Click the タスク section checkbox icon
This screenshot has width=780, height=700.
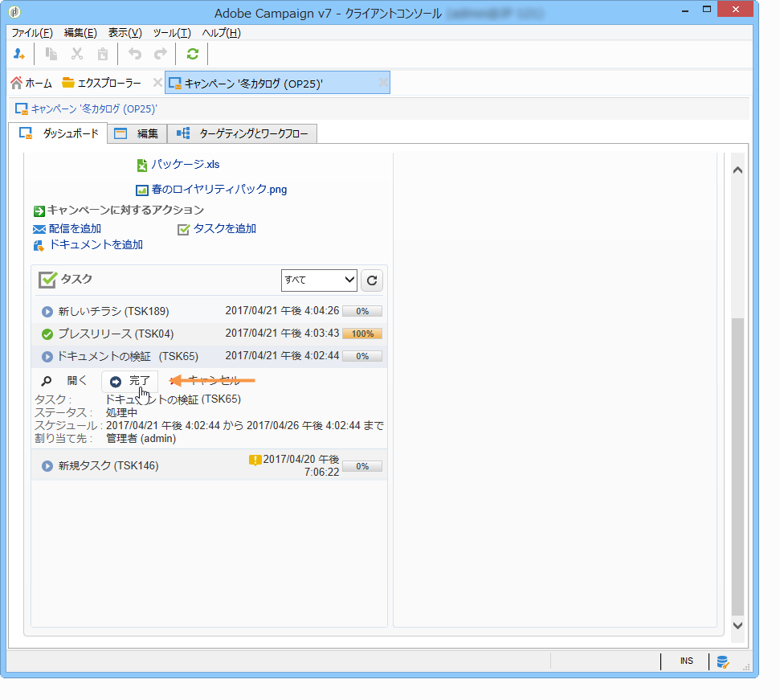pyautogui.click(x=47, y=280)
